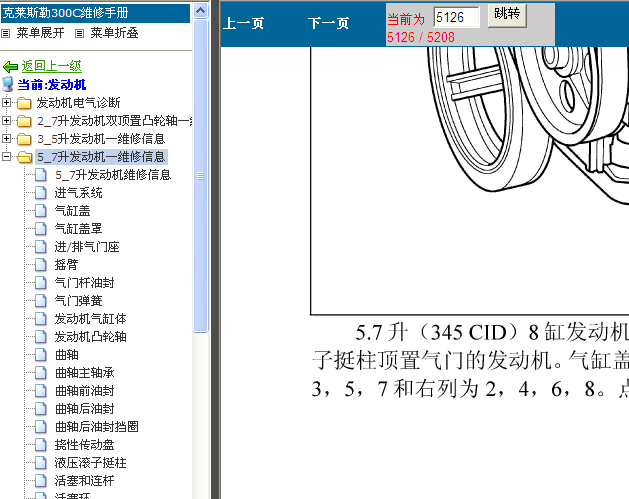The width and height of the screenshot is (629, 499).
Task: Go to previous page with 上一页
Action: tap(243, 23)
